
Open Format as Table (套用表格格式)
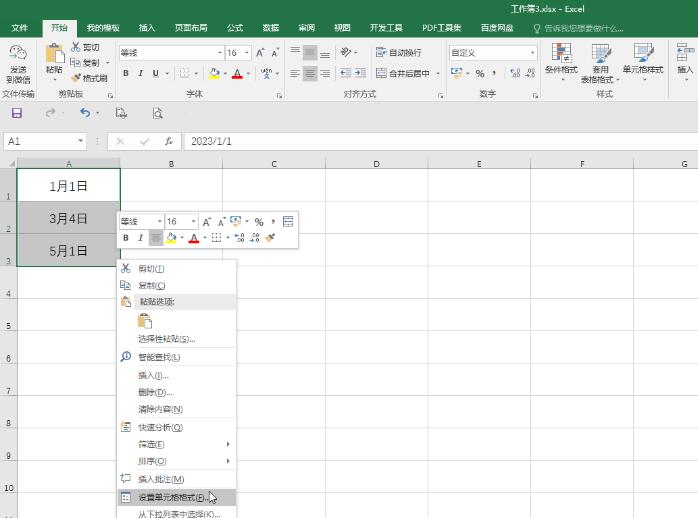pos(600,63)
